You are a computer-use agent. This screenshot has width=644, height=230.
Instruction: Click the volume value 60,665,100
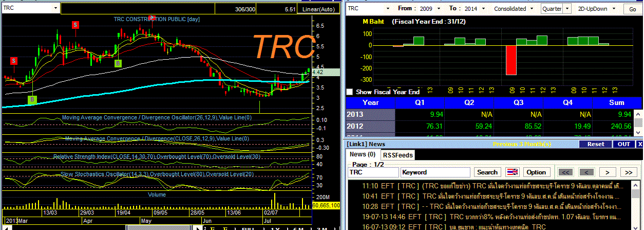point(326,205)
